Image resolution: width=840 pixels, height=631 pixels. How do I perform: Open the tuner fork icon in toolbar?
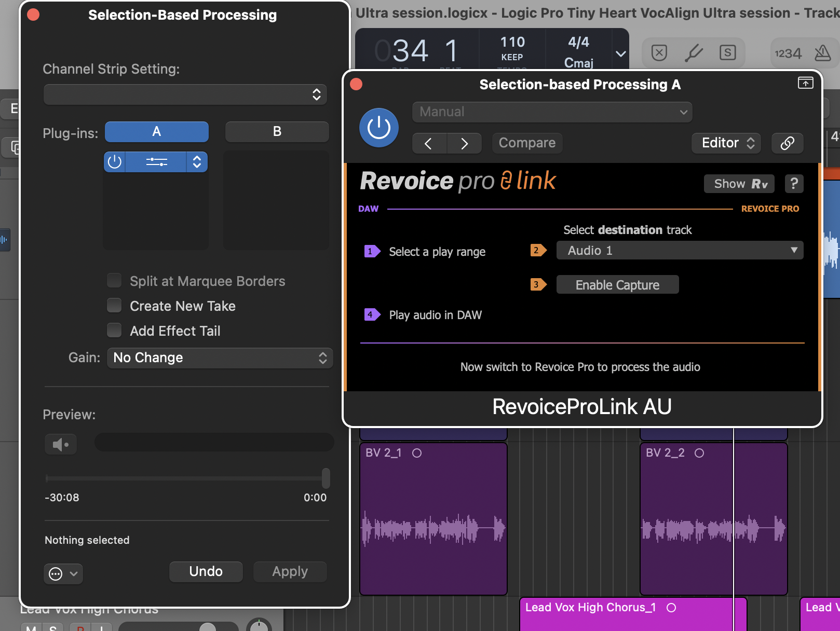694,53
